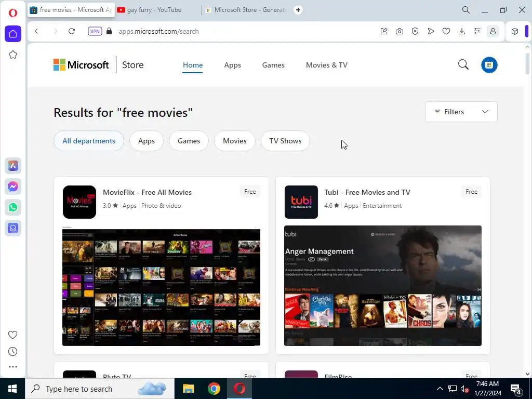Search tabs magnifier in title bar
Screen dimensions: 532x399
click(x=466, y=10)
